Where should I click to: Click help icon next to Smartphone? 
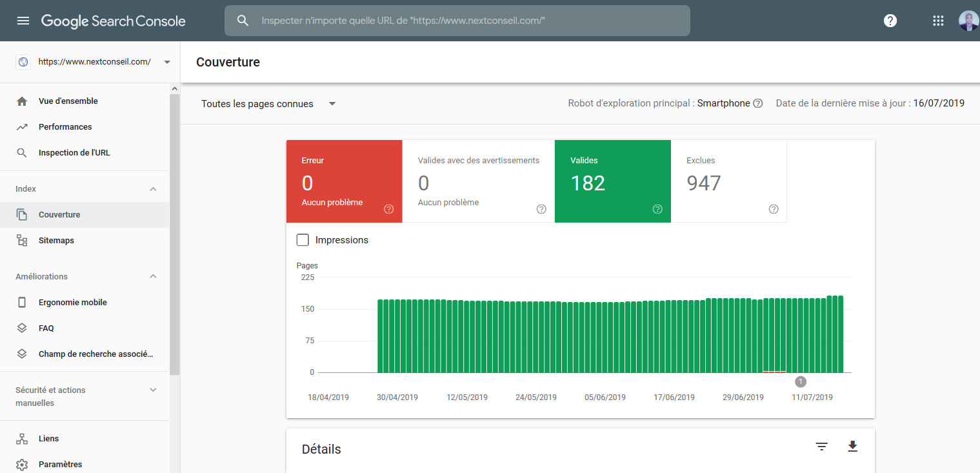758,103
